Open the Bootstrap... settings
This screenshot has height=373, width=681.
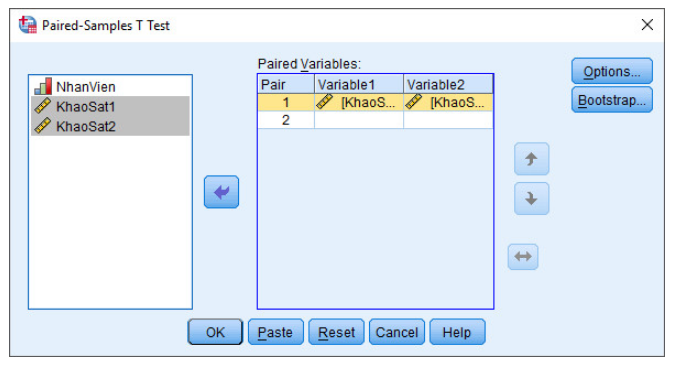point(612,100)
